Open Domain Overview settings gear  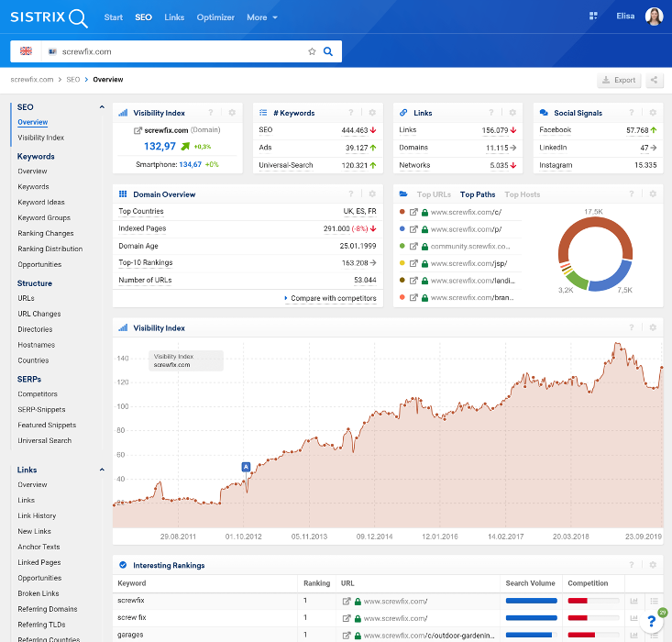(372, 194)
